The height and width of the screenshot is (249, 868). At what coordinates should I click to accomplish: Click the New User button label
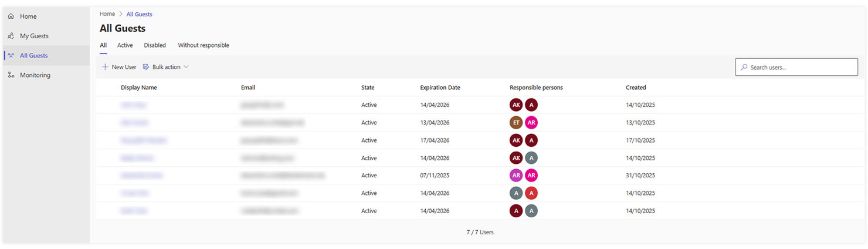tap(124, 67)
